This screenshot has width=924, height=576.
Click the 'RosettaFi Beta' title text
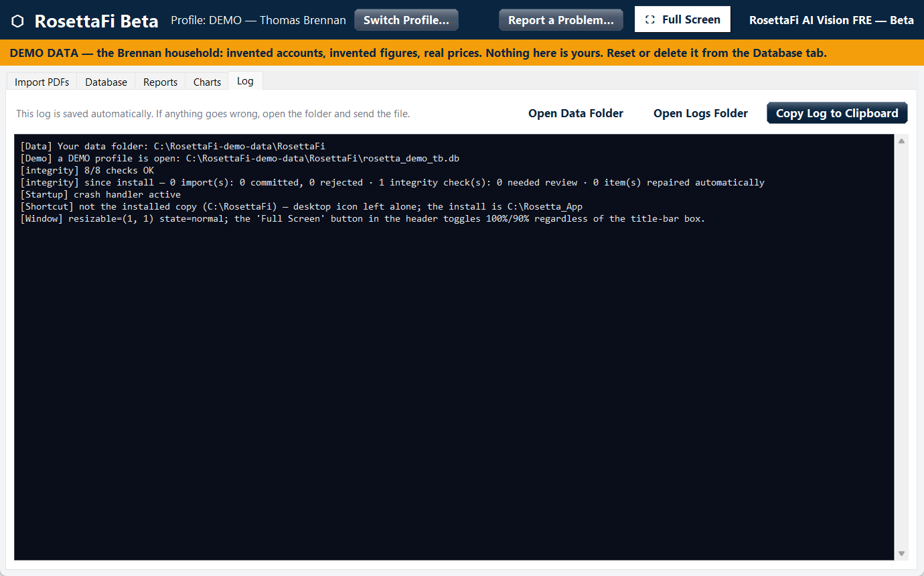pos(96,21)
